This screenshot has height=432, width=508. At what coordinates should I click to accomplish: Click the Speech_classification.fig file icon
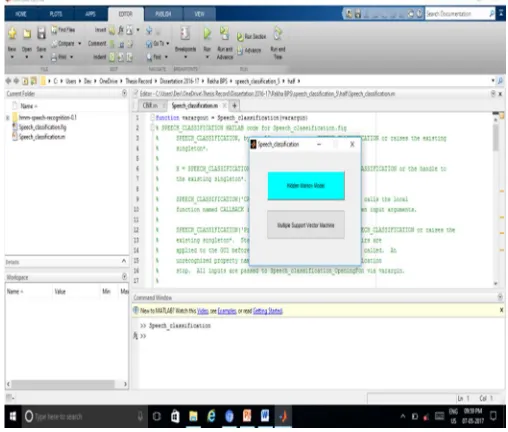pos(15,127)
